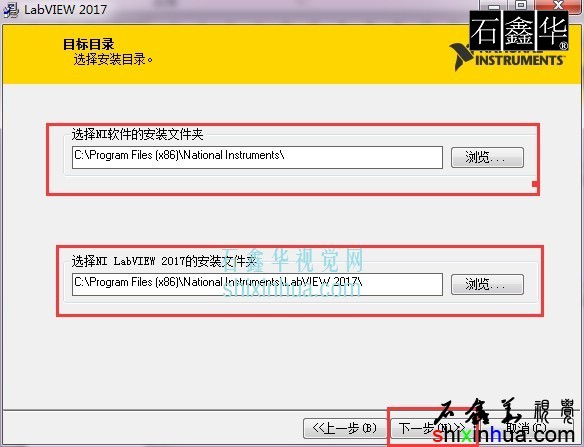This screenshot has width=584, height=447.
Task: Minimize the LabVIEW 2017 installer window
Action: tap(493, 5)
